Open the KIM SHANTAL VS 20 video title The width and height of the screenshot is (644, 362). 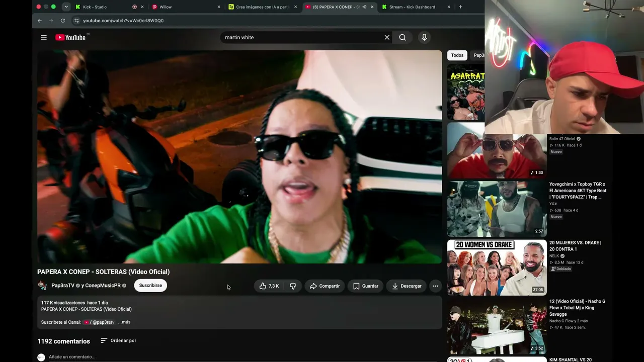click(x=571, y=359)
